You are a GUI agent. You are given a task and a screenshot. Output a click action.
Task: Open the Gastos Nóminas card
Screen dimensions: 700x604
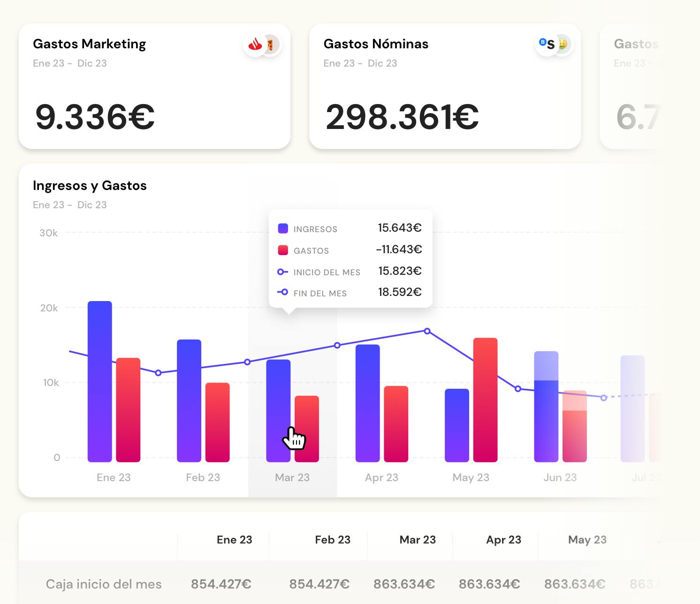[445, 86]
